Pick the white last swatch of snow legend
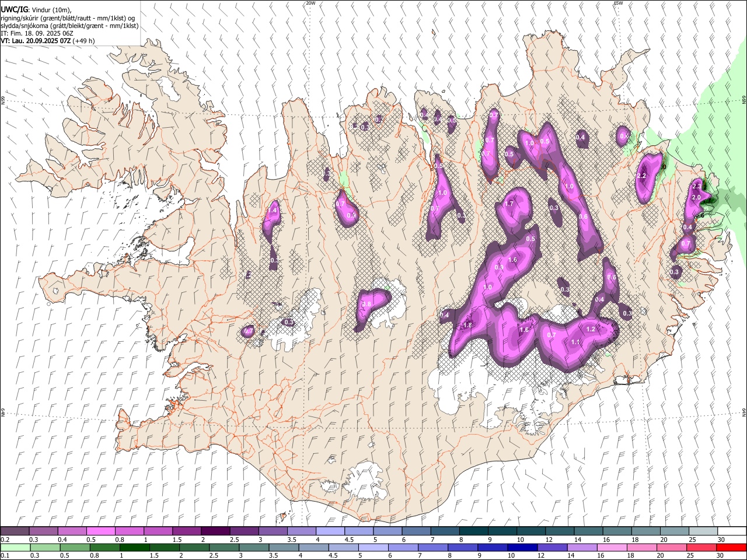Image resolution: width=747 pixels, height=560 pixels. 731,531
